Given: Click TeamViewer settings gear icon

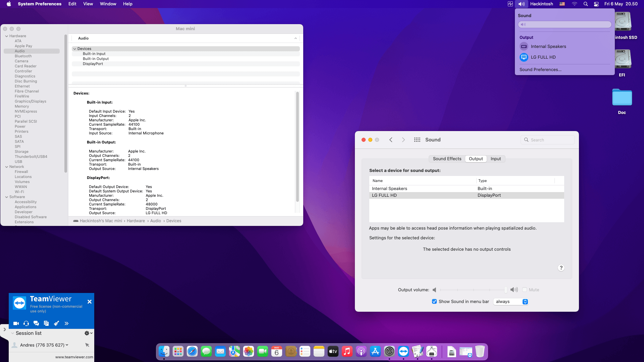Looking at the screenshot, I should pyautogui.click(x=87, y=333).
